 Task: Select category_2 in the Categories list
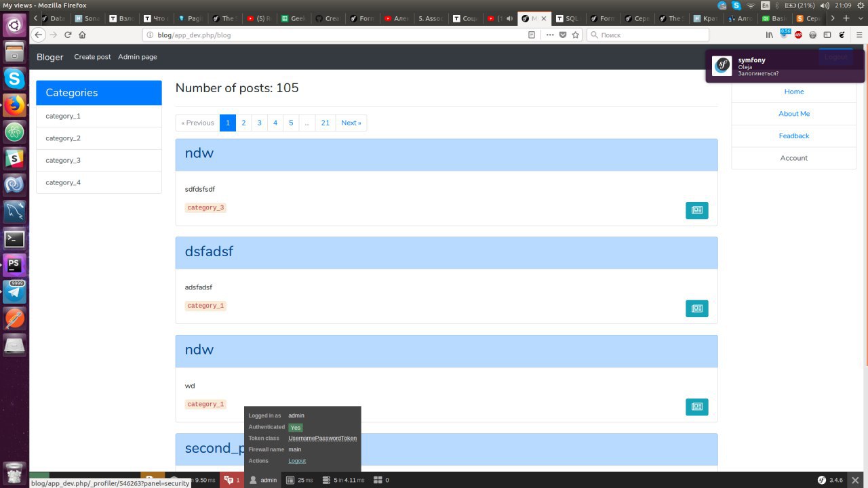coord(99,138)
